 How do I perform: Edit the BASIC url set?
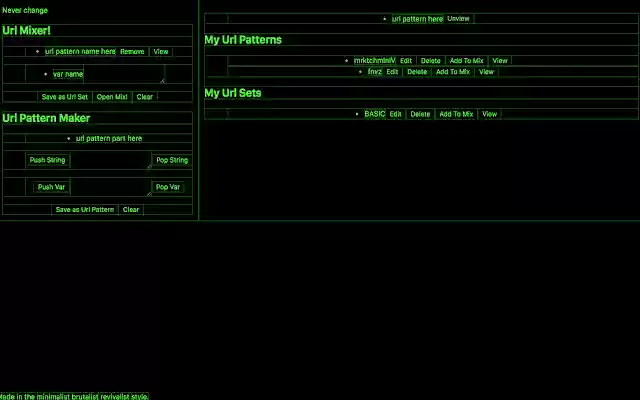click(x=396, y=114)
